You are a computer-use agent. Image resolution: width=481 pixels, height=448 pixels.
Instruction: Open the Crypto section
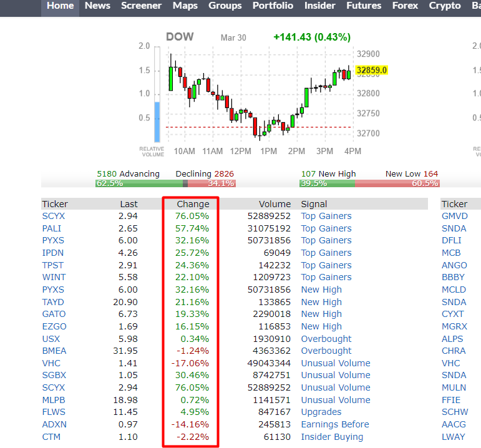[x=445, y=6]
